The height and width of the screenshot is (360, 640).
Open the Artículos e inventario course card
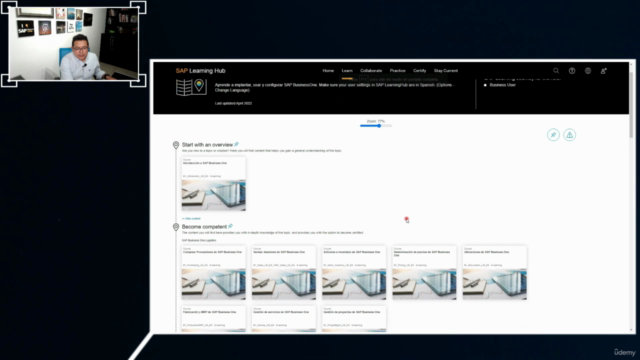click(x=354, y=273)
